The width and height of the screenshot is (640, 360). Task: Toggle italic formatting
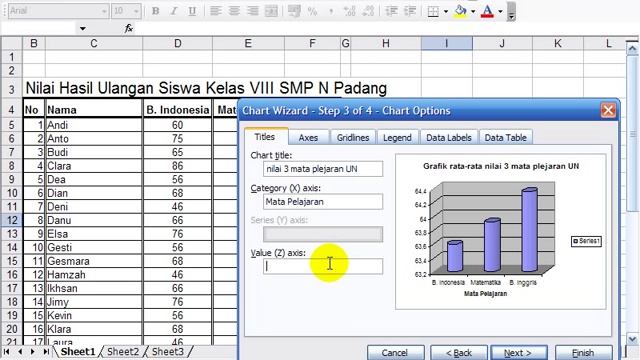pos(174,11)
